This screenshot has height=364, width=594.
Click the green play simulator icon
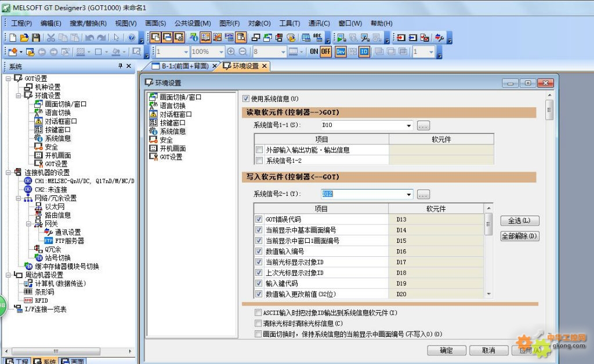point(341,38)
